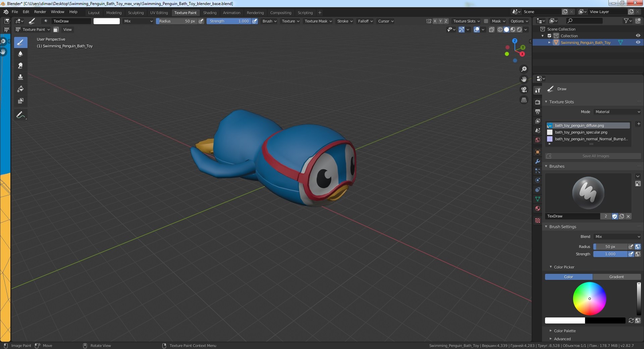The width and height of the screenshot is (644, 349).
Task: Select the Fill bucket tool
Action: (20, 89)
